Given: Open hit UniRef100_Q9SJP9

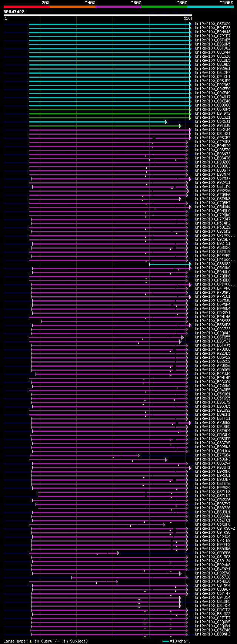Looking at the screenshot, I should pyautogui.click(x=213, y=81).
